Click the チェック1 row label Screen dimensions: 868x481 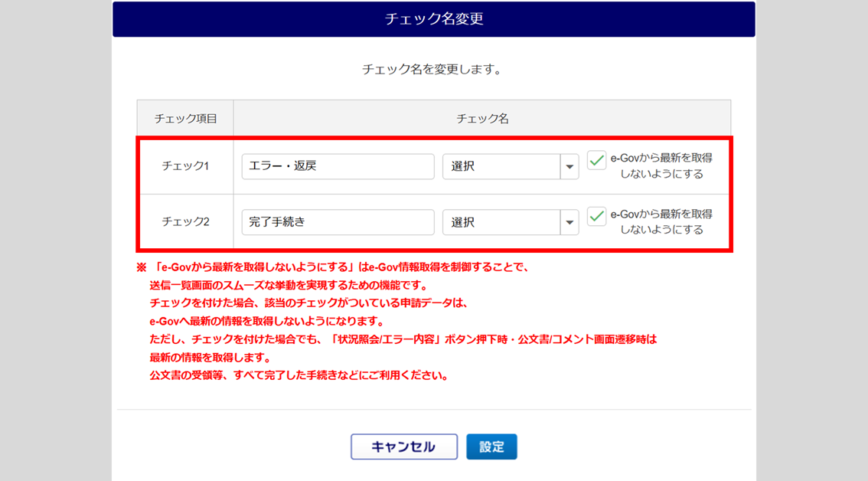click(185, 165)
